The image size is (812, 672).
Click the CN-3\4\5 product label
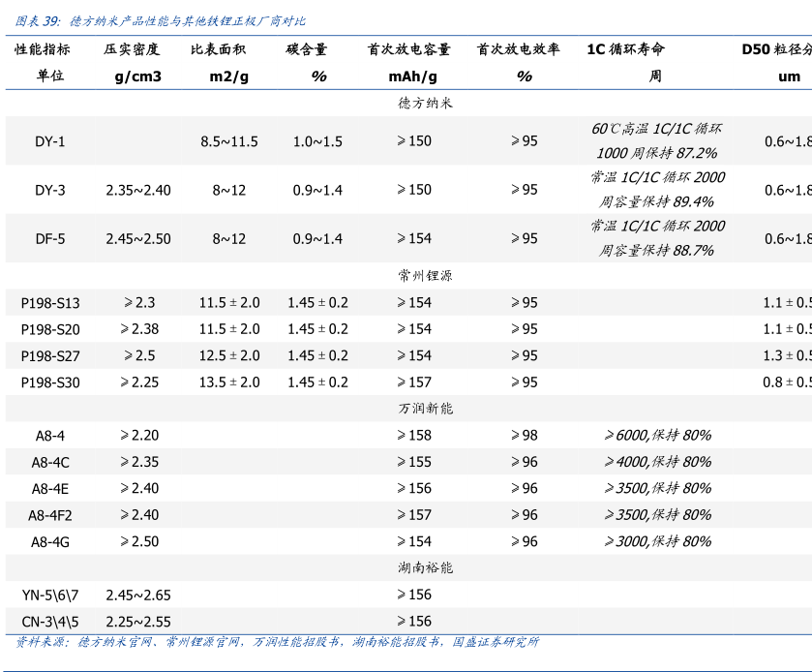tap(50, 622)
